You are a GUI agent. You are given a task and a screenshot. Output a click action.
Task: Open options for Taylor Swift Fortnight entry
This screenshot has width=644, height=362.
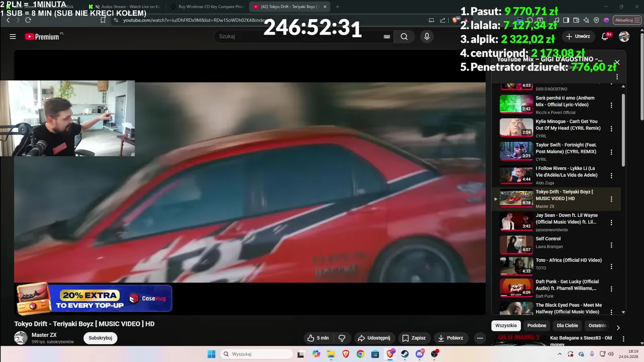[x=611, y=152]
